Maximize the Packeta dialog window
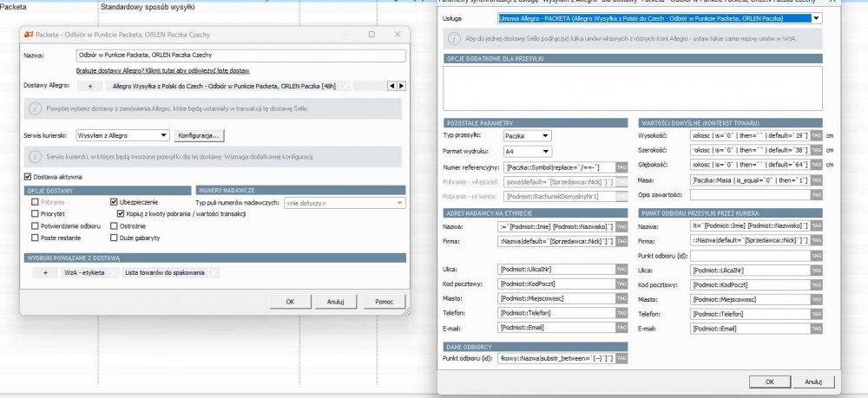Image resolution: width=868 pixels, height=398 pixels. pyautogui.click(x=372, y=35)
